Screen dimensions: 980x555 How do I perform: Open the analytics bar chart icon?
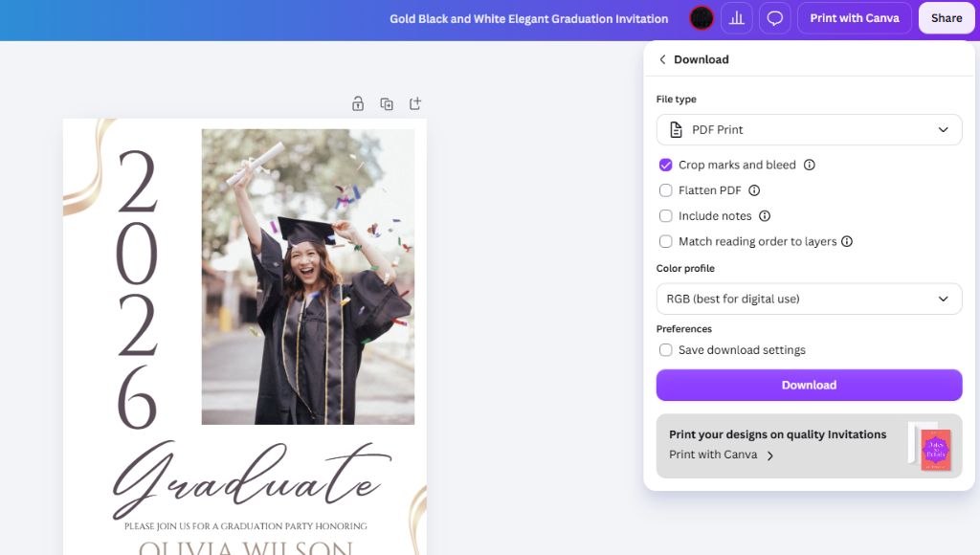[x=737, y=18]
